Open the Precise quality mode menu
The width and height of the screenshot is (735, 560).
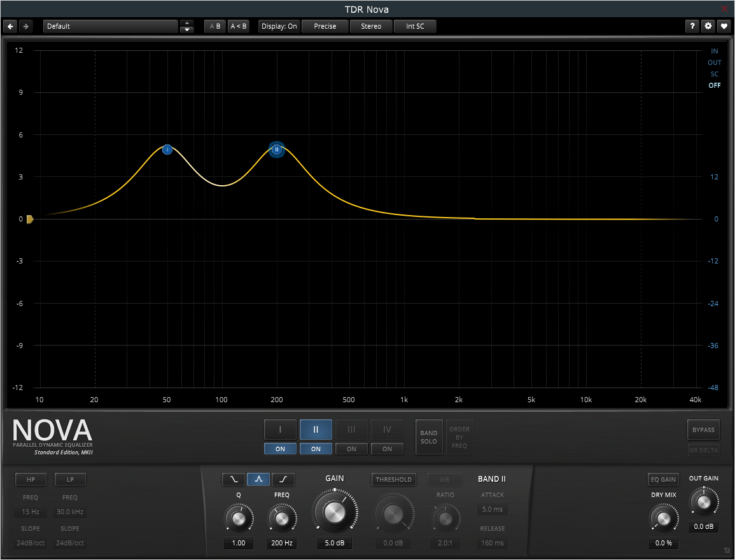(325, 26)
